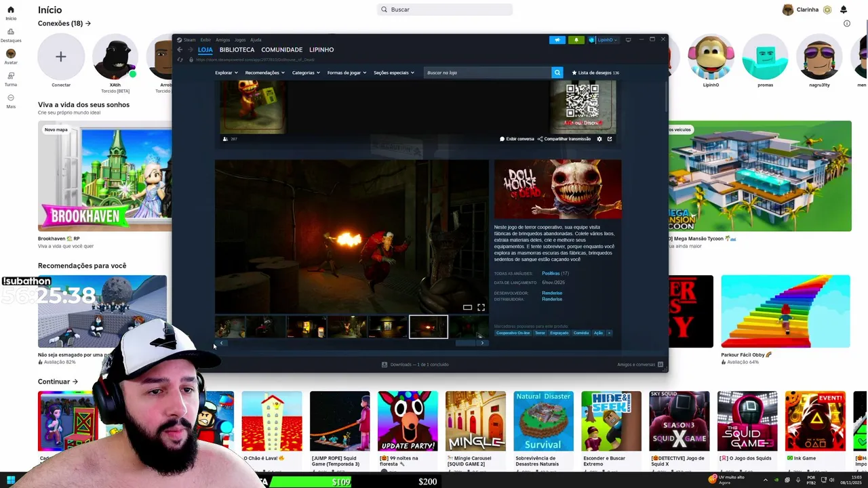868x488 pixels.
Task: Select Comédia tag
Action: (x=581, y=333)
